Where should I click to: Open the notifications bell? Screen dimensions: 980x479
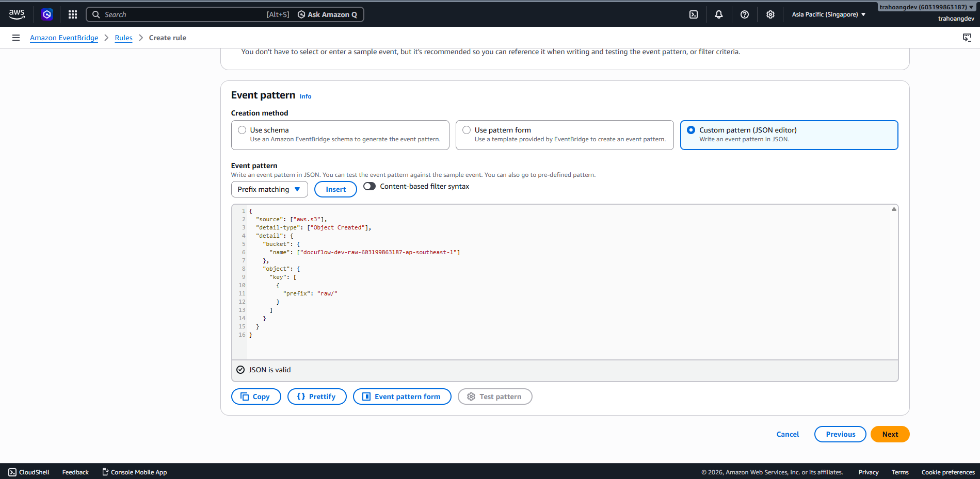[719, 14]
